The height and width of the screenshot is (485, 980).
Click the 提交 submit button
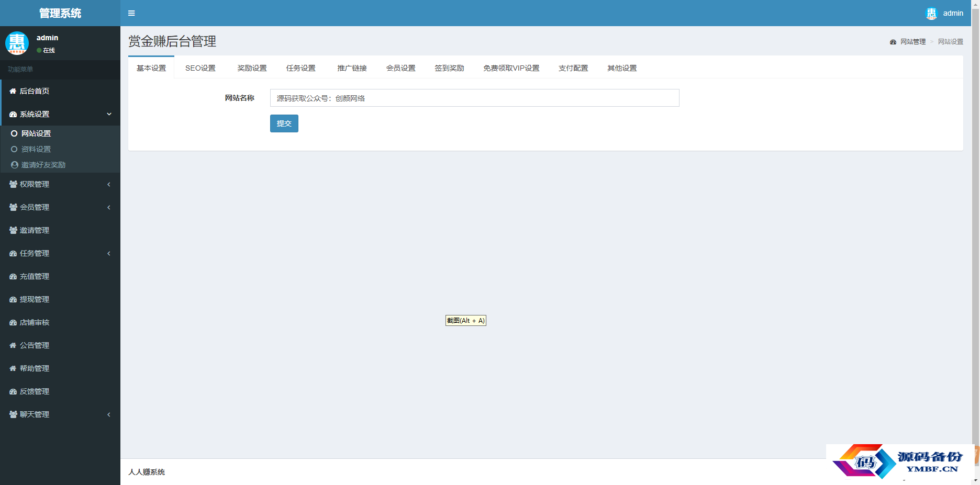click(284, 123)
